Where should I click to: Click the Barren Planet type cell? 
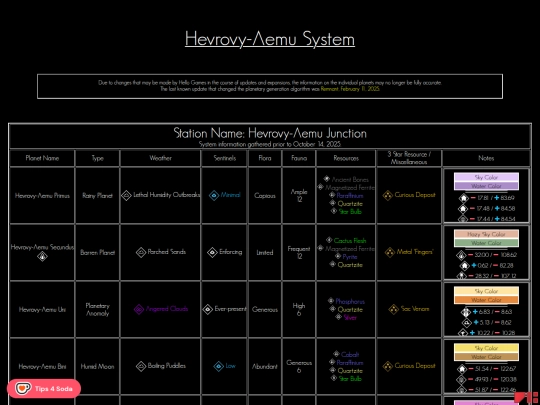tap(97, 252)
